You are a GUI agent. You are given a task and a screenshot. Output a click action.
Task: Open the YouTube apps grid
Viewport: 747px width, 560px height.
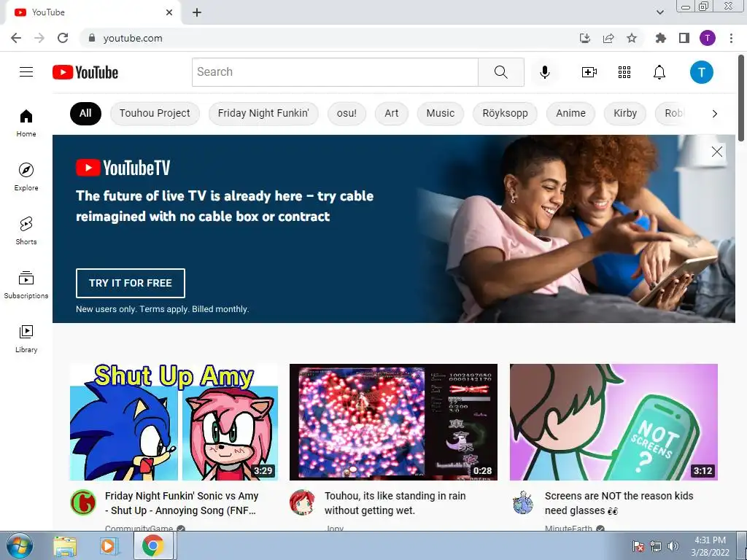point(624,72)
